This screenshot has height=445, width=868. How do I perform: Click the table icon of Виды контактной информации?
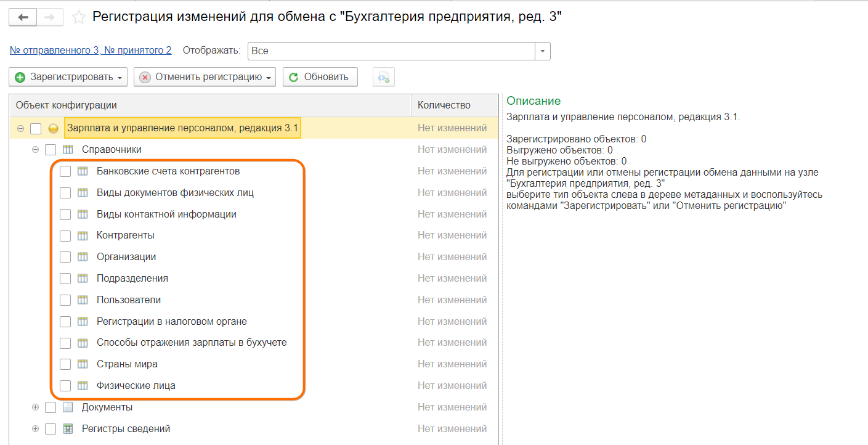tap(83, 214)
